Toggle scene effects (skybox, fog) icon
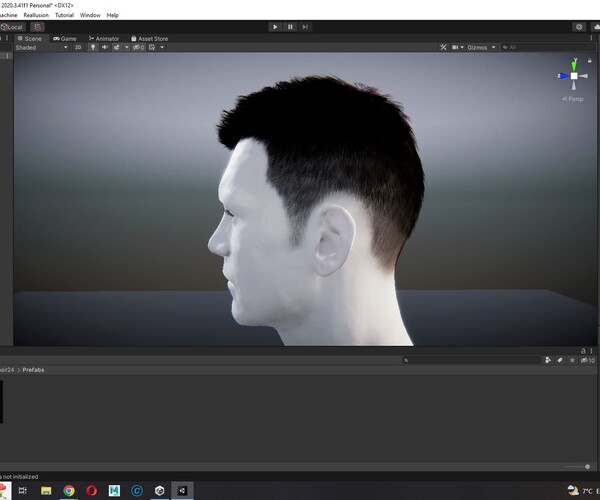This screenshot has width=600, height=500. pos(116,47)
